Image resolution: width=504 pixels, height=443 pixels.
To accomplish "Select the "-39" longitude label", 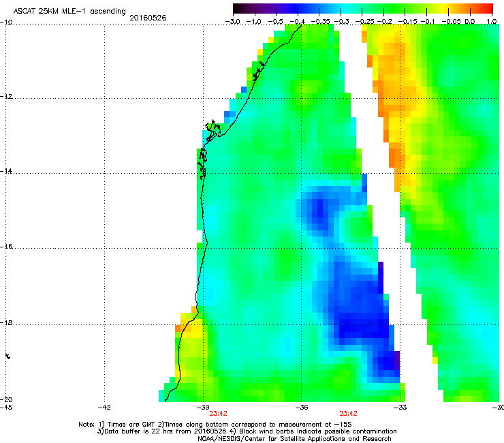I will pyautogui.click(x=203, y=408).
